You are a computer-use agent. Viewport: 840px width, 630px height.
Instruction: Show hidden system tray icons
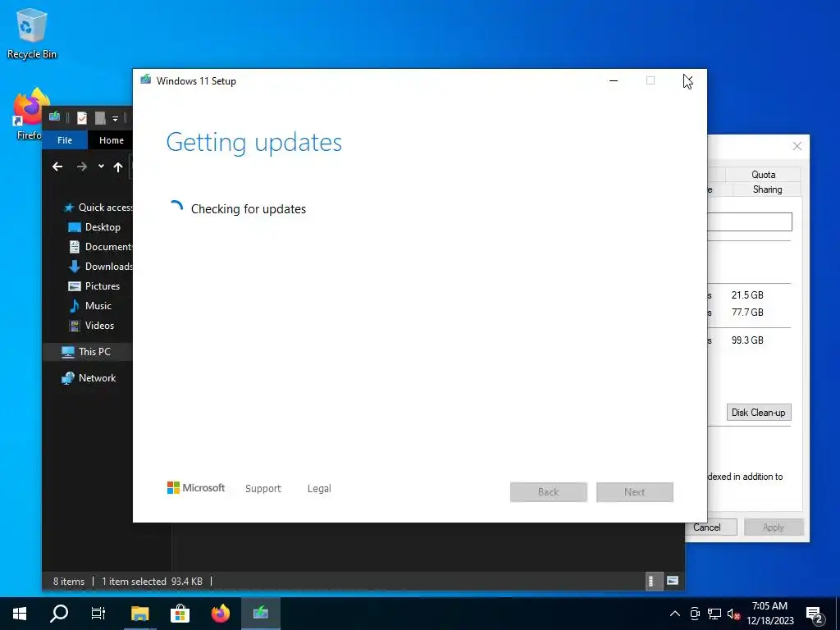click(675, 614)
